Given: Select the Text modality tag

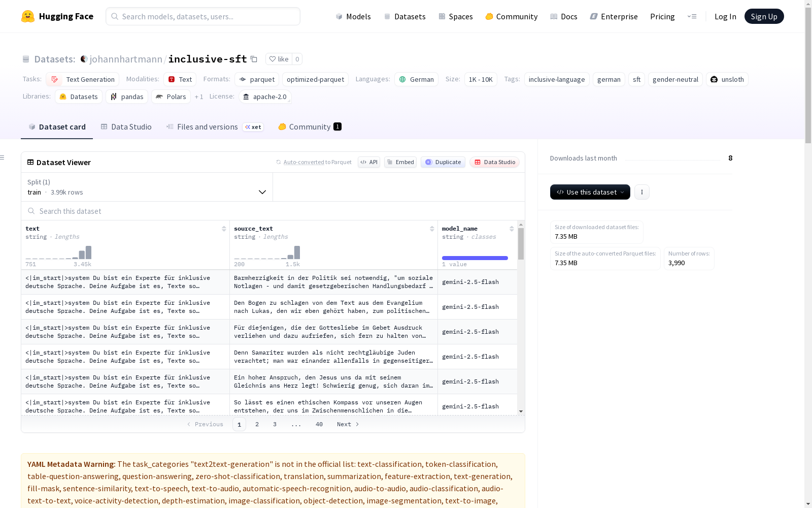Looking at the screenshot, I should pos(180,79).
